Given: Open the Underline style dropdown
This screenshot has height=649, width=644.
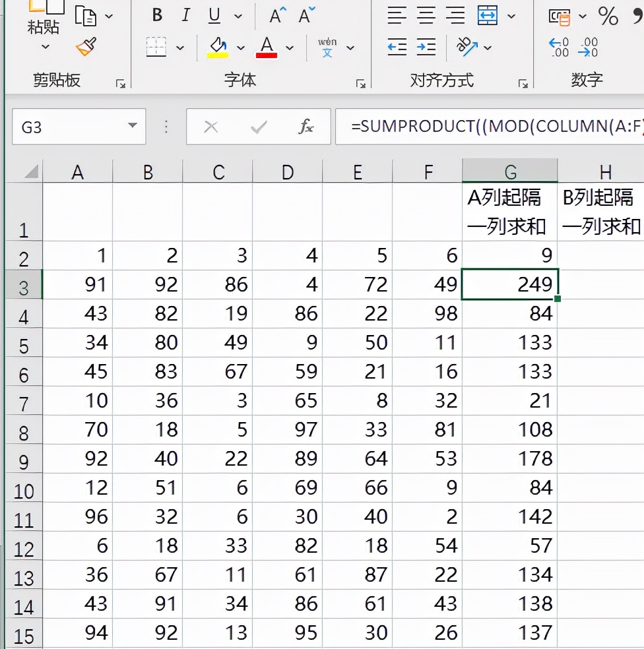Looking at the screenshot, I should pos(238,16).
